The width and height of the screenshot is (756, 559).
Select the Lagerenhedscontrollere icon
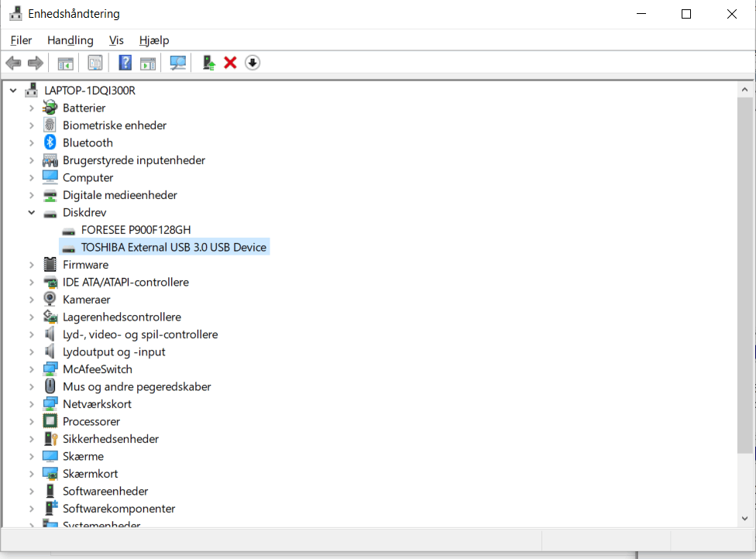[50, 317]
